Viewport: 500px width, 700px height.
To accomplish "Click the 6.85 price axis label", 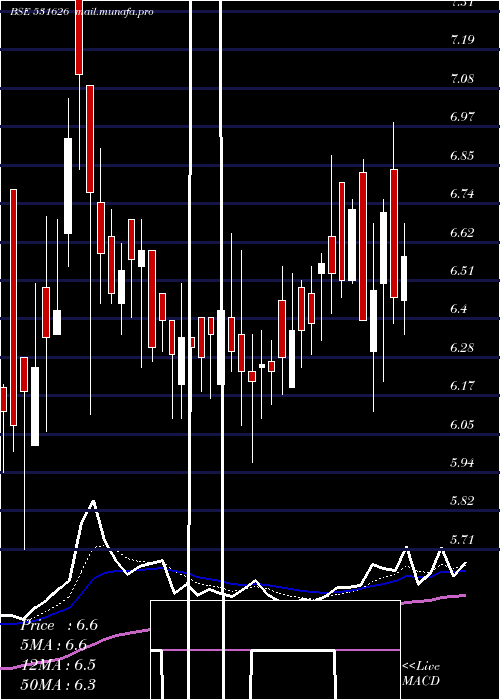I will [462, 156].
